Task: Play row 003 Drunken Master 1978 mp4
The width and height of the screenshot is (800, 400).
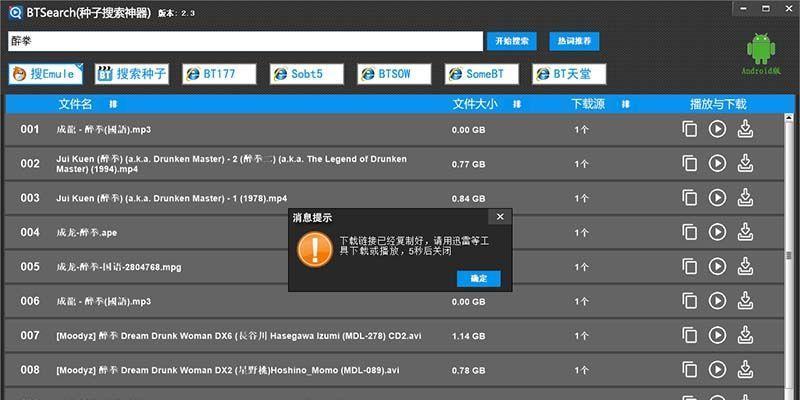Action: (x=717, y=197)
